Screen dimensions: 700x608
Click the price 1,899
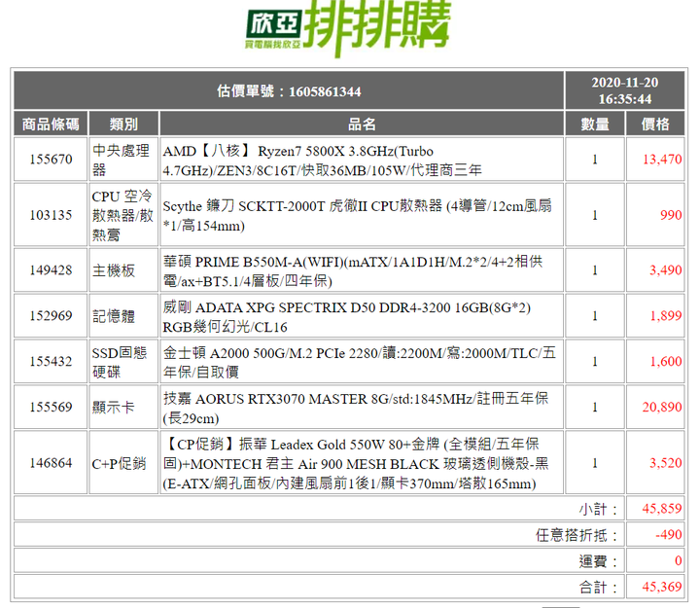pyautogui.click(x=666, y=316)
